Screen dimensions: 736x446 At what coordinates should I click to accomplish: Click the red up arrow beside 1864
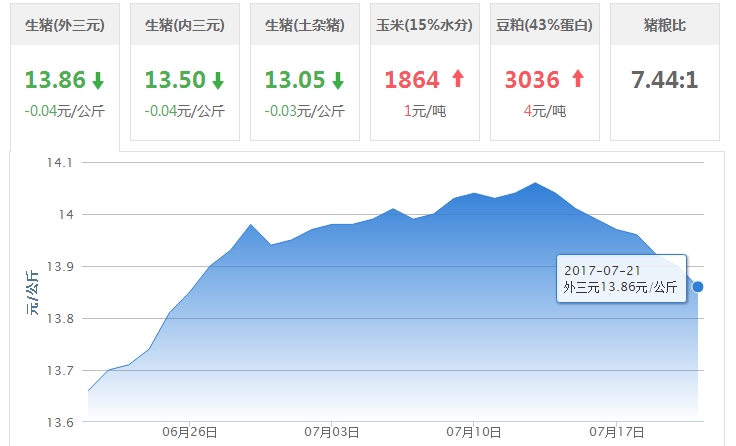457,80
